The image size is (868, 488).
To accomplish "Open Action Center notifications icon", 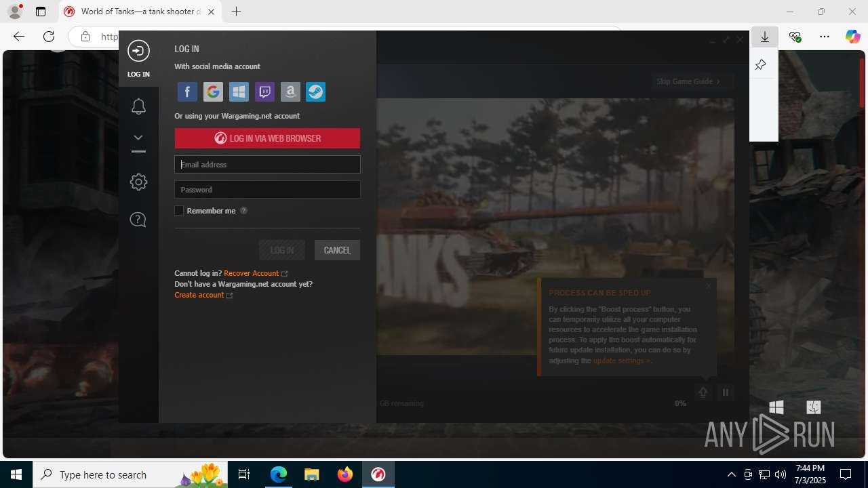I will [846, 474].
